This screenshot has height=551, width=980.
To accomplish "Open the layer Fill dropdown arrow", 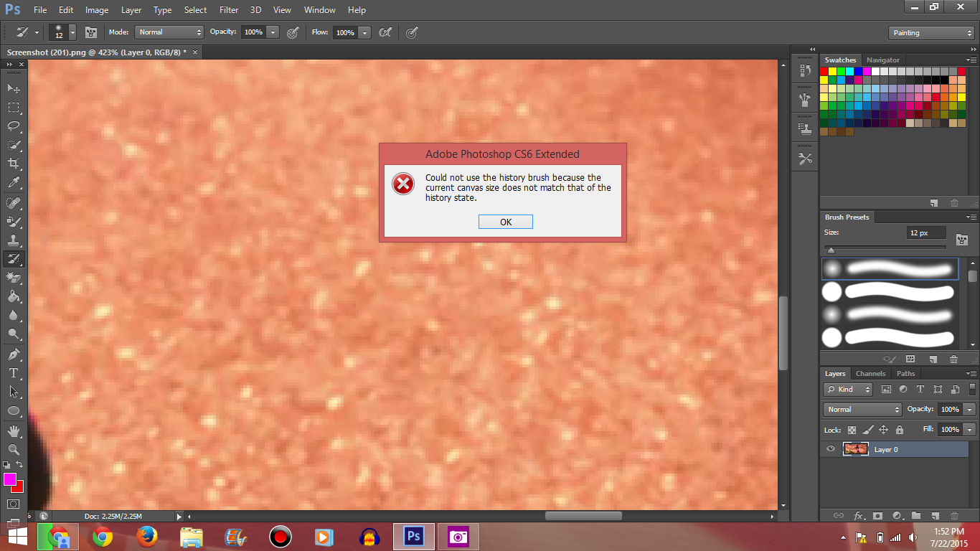I will coord(970,429).
